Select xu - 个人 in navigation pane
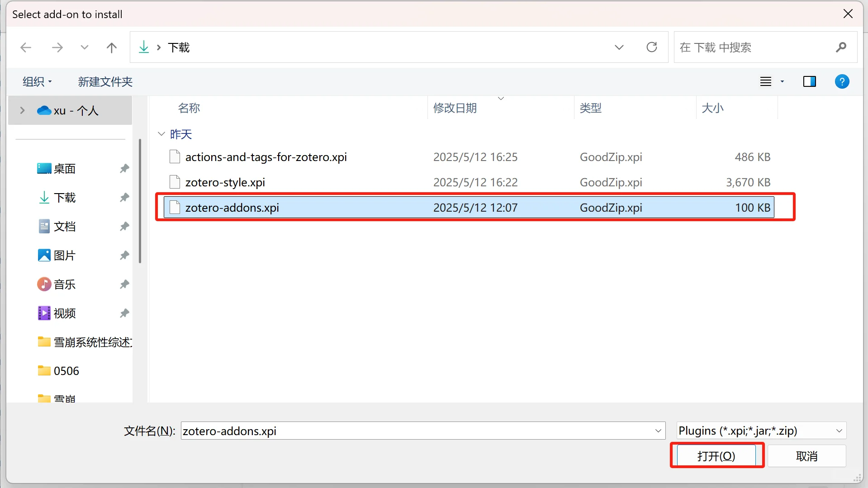 pos(70,110)
